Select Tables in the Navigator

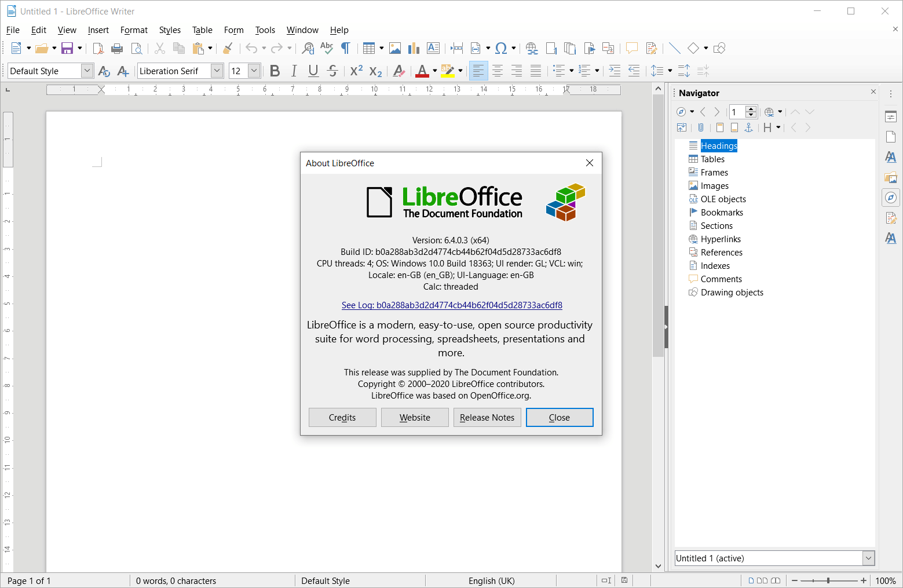point(712,159)
